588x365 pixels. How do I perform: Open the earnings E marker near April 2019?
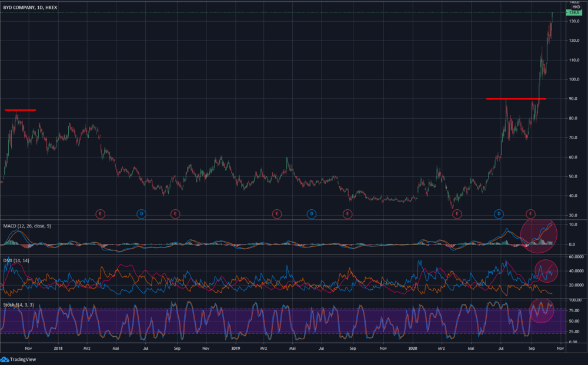pyautogui.click(x=276, y=214)
